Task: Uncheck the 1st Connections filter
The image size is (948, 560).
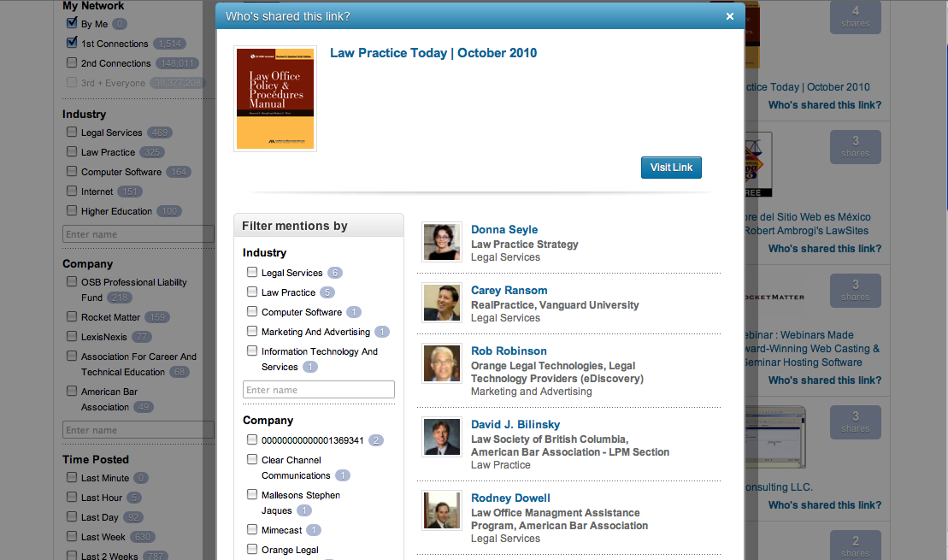Action: coord(71,43)
